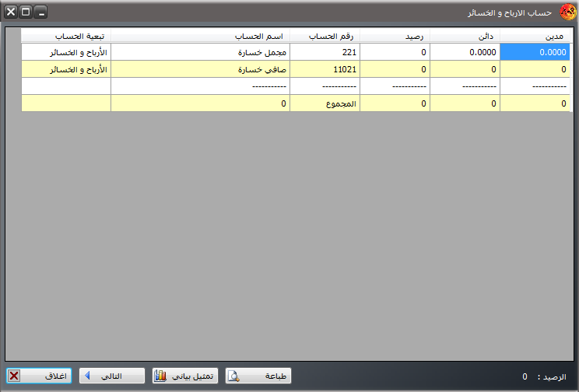Click the رقم الحساب column header
The image size is (579, 392).
(325, 36)
